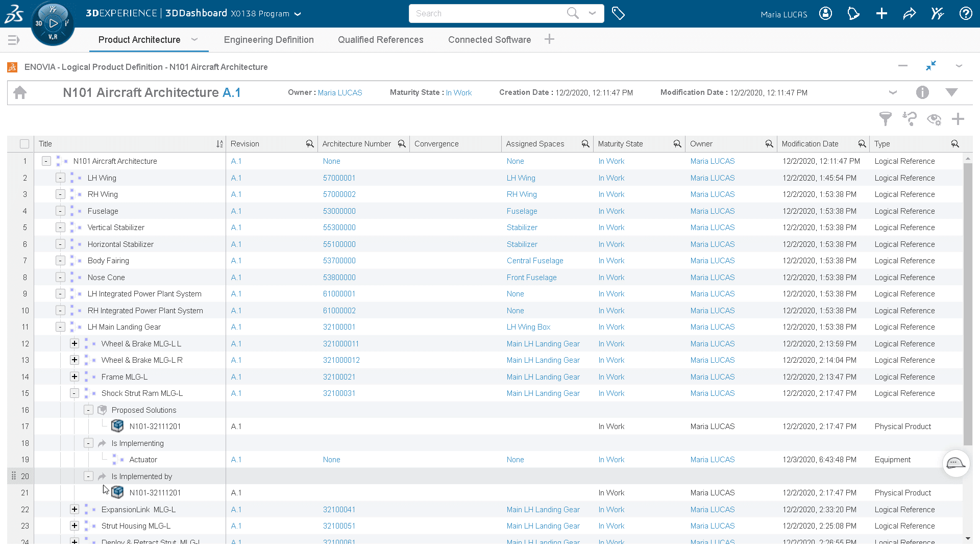Open architecture number 57000001 link
The image size is (980, 551).
pyautogui.click(x=339, y=178)
